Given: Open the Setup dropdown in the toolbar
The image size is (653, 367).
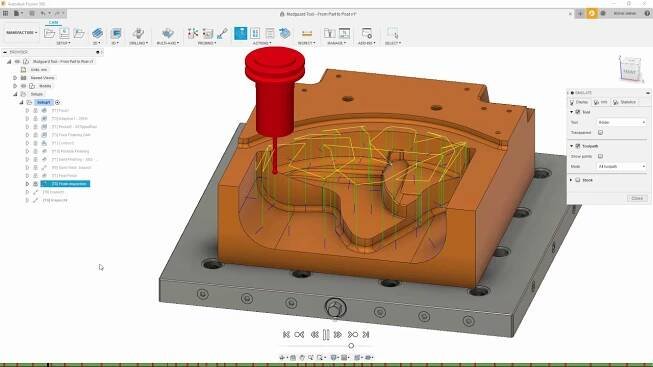Looking at the screenshot, I should pyautogui.click(x=63, y=43).
